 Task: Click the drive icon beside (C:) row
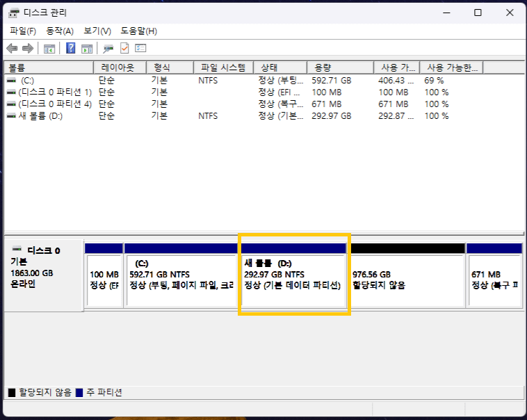[11, 81]
